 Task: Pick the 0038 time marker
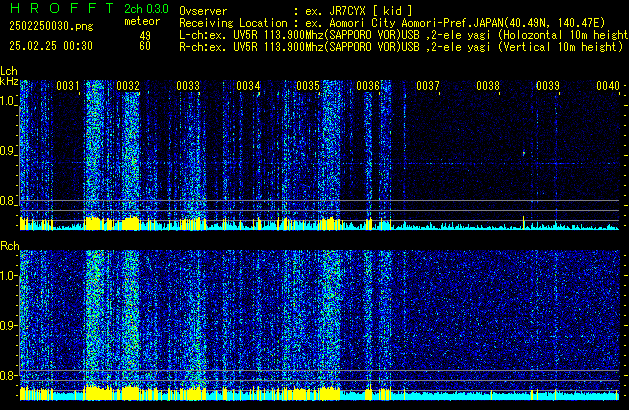click(x=488, y=86)
